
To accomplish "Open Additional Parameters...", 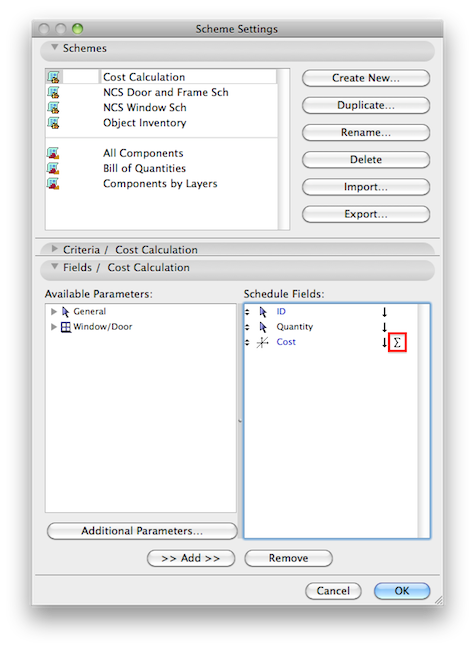I will point(142,531).
